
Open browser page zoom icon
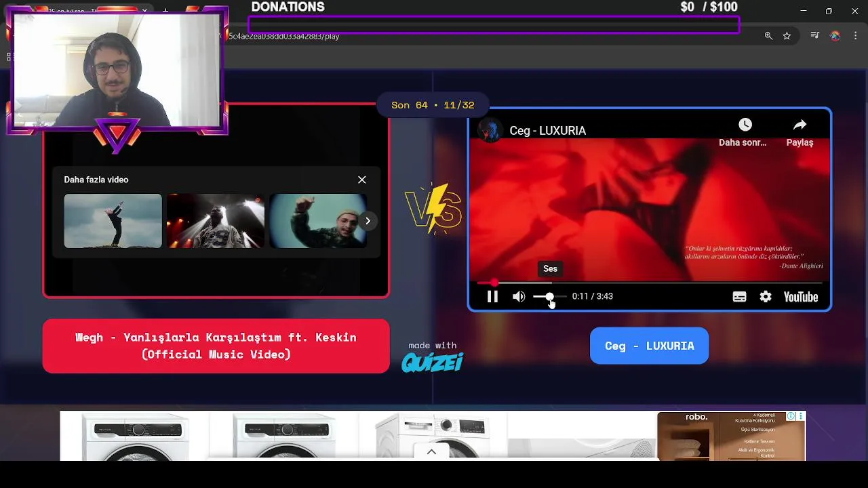pos(768,36)
